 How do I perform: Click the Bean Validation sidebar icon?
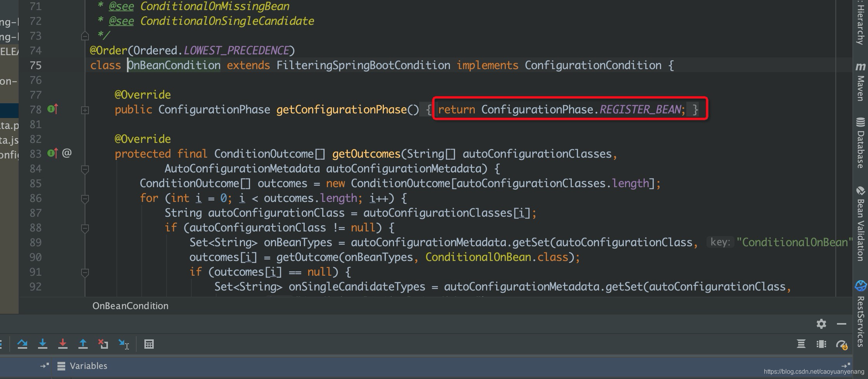point(860,191)
